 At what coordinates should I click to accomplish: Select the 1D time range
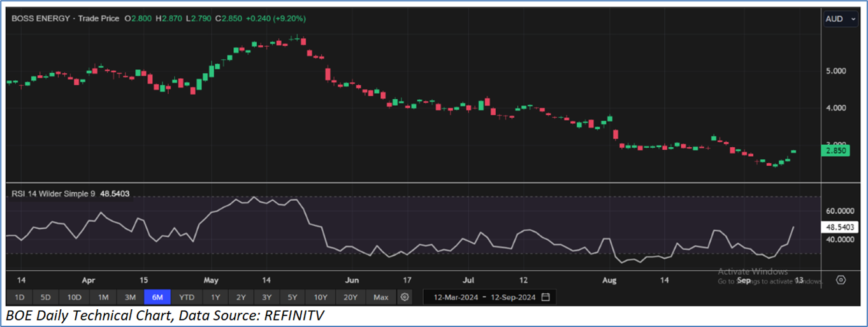point(19,297)
